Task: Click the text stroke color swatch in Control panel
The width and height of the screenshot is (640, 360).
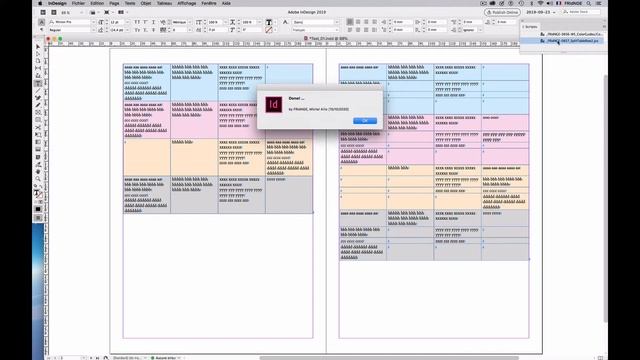Action: 269,30
